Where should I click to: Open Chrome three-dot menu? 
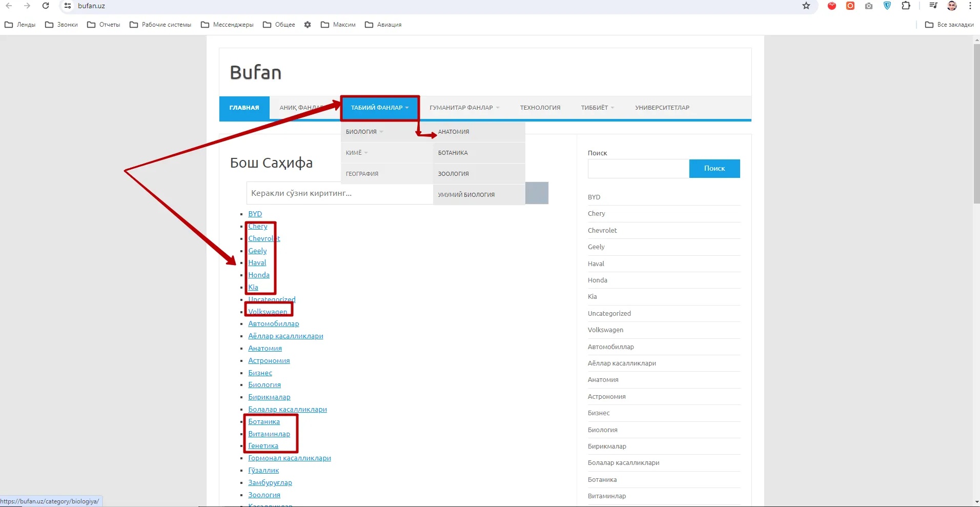[970, 6]
